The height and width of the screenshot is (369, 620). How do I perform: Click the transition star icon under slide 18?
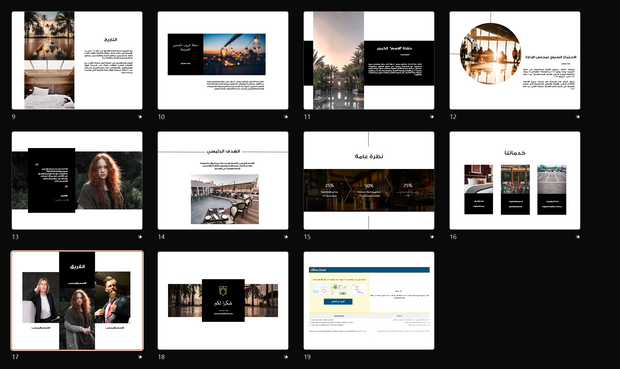point(286,357)
